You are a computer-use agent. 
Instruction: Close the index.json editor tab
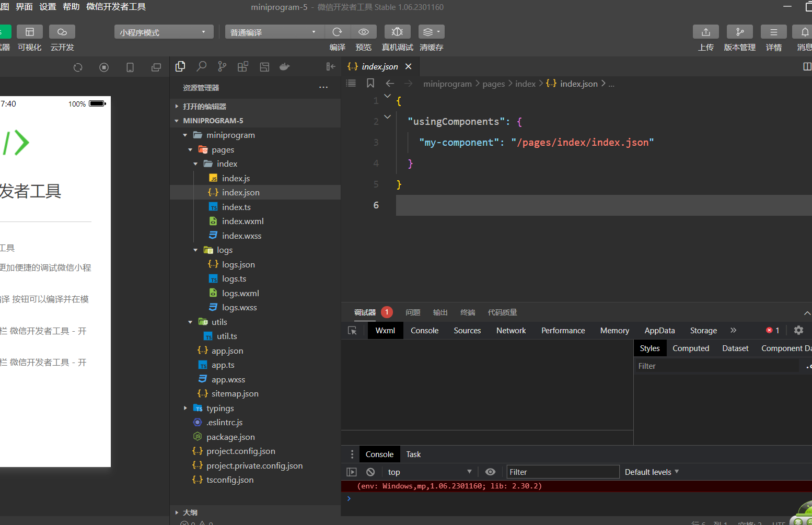tap(409, 66)
